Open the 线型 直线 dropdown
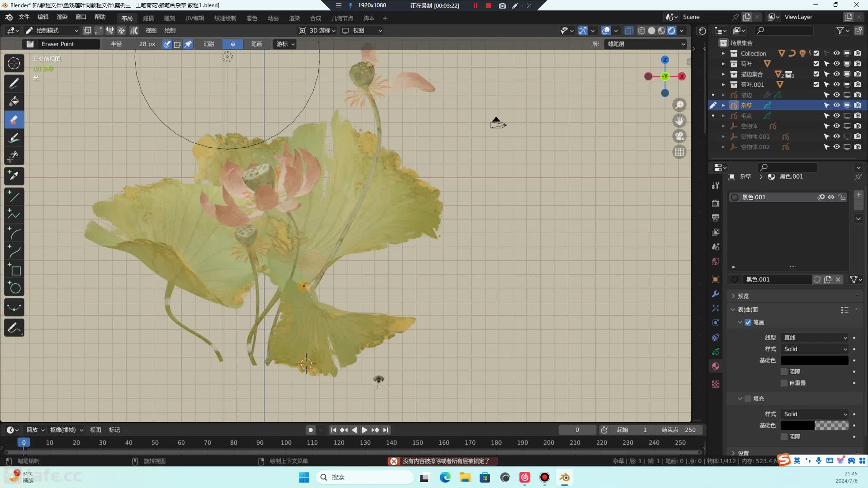 tap(814, 338)
